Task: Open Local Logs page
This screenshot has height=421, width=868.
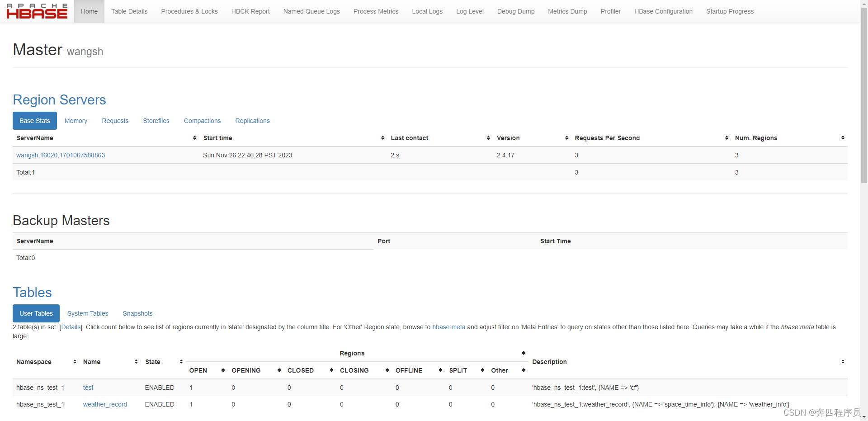Action: click(x=427, y=11)
